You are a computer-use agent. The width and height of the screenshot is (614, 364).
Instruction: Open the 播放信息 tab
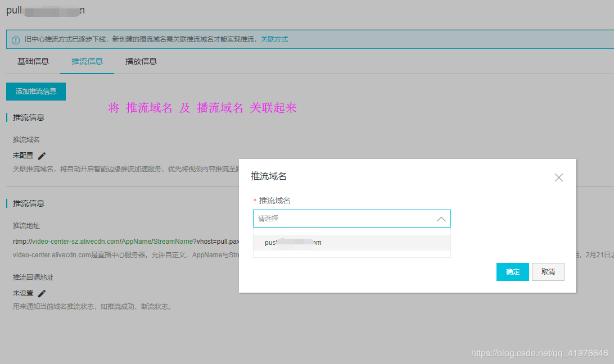click(x=141, y=61)
